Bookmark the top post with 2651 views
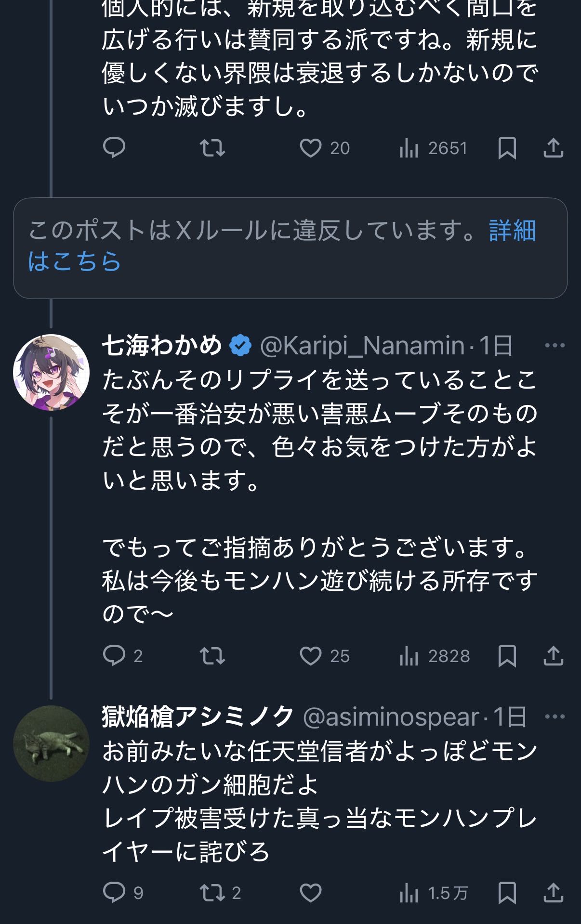Image resolution: width=581 pixels, height=924 pixels. click(x=507, y=148)
